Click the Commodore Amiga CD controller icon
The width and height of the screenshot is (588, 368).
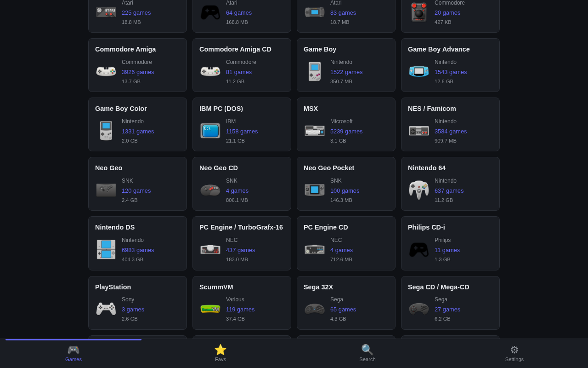pyautogui.click(x=210, y=72)
